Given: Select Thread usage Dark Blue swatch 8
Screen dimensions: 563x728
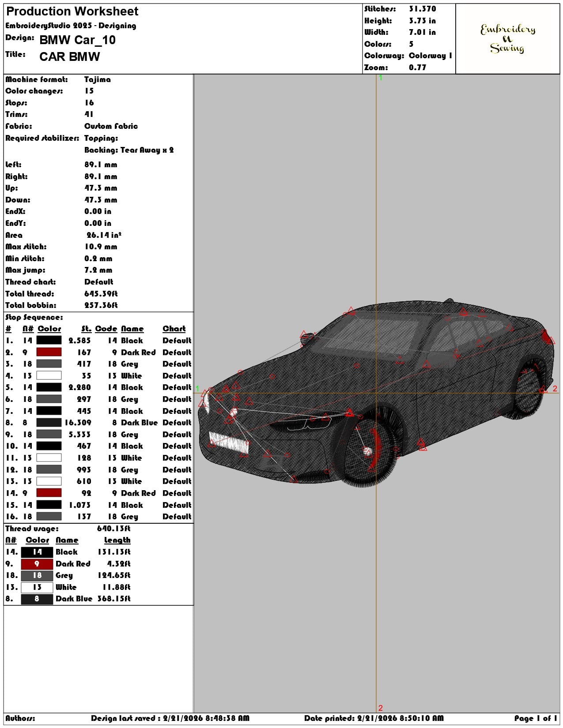Looking at the screenshot, I should click(37, 599).
